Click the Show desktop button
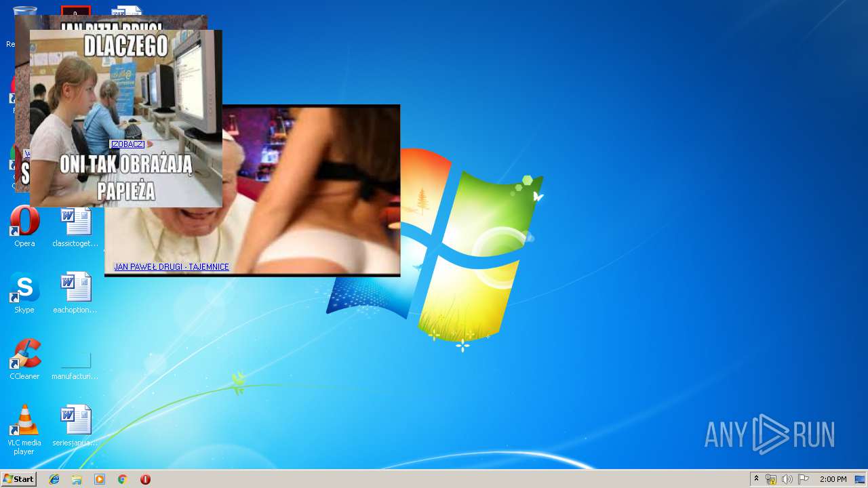This screenshot has width=868, height=488. tap(860, 479)
